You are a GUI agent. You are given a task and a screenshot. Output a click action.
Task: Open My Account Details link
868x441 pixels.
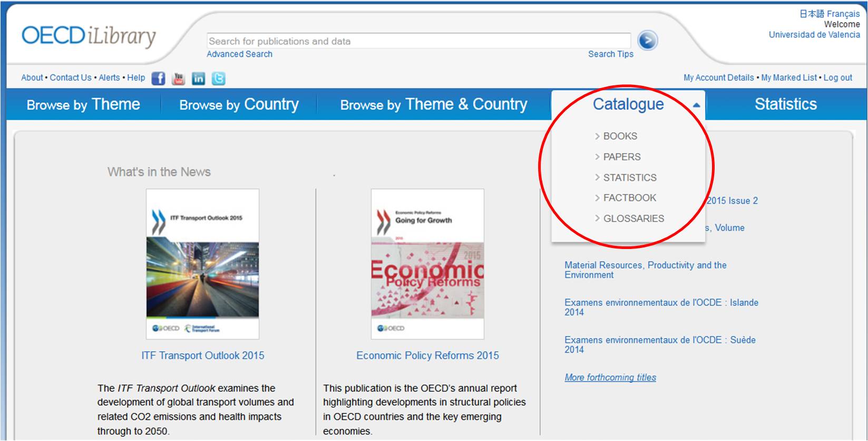[x=719, y=78]
